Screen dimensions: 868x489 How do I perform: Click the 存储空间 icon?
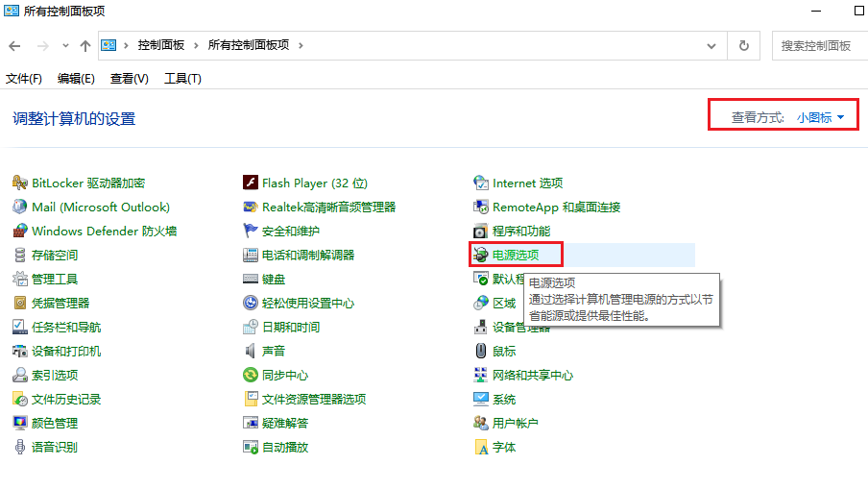coord(20,255)
